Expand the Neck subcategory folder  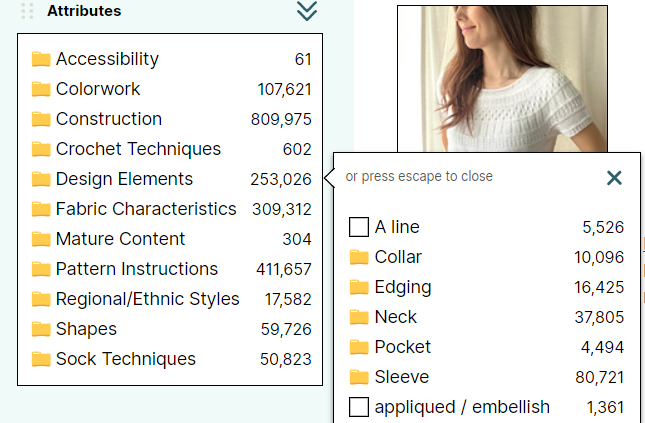tap(359, 317)
